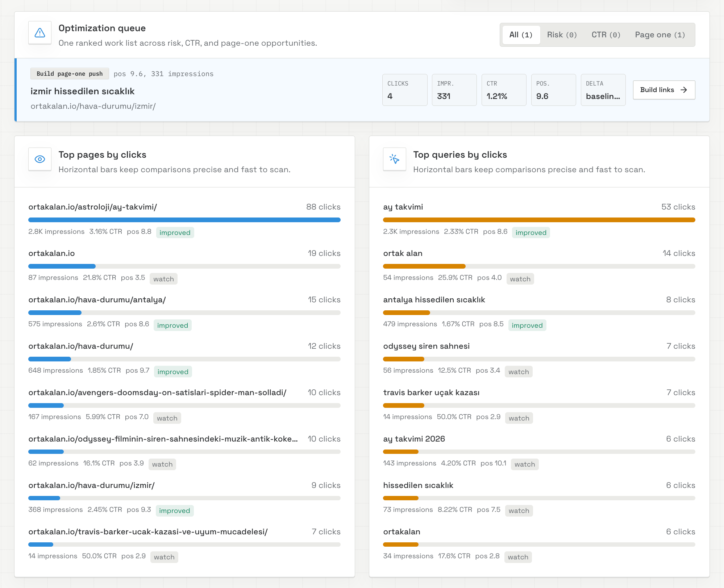724x588 pixels.
Task: Click the Build page-one push tag
Action: click(x=70, y=74)
